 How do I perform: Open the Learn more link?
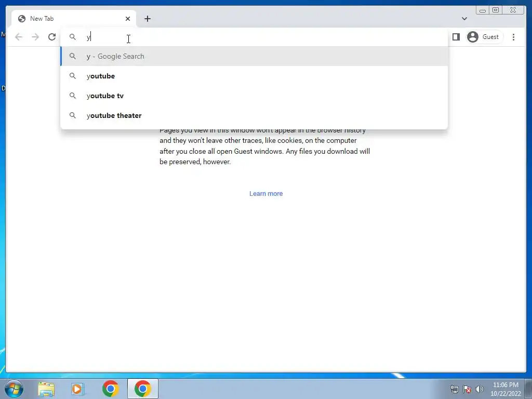point(266,194)
